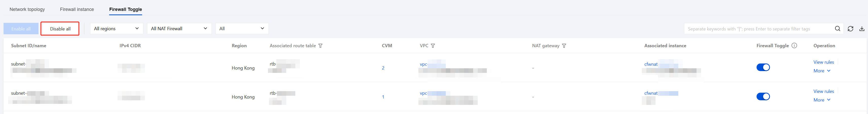Open CVM count 2 link

[383, 68]
